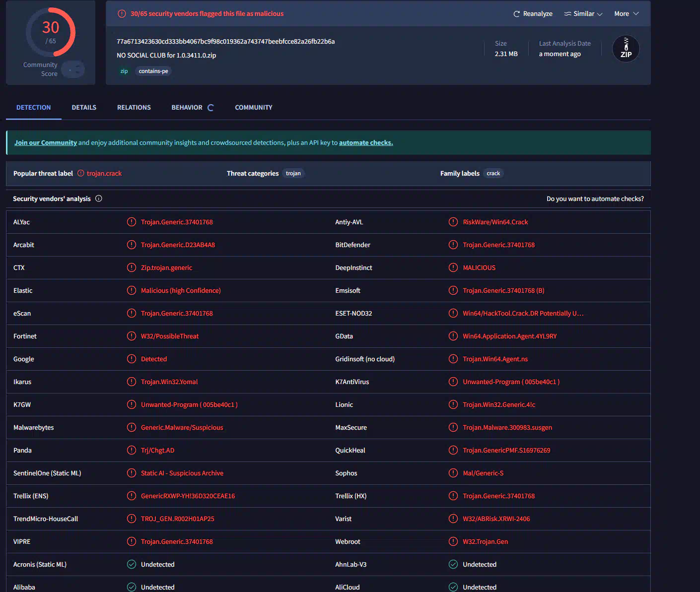Click the Antiy-AVL RiskWare alert icon

453,222
